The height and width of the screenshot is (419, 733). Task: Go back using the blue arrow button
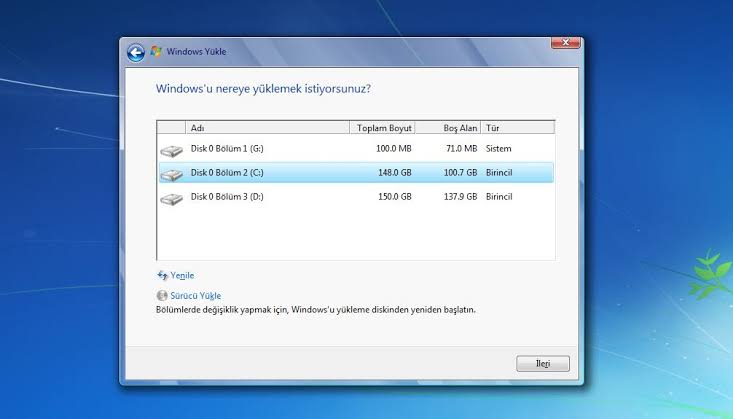click(136, 53)
